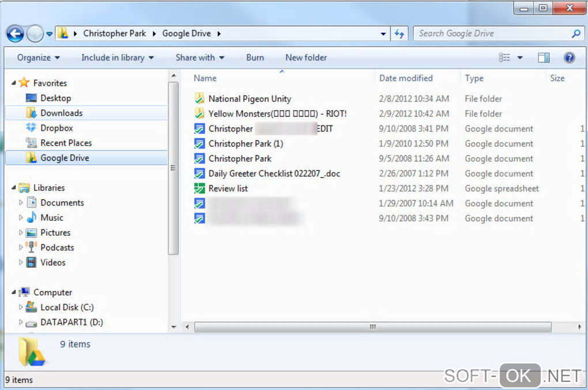Toggle the preview pane icon
Screen dimensions: 588x390
544,58
